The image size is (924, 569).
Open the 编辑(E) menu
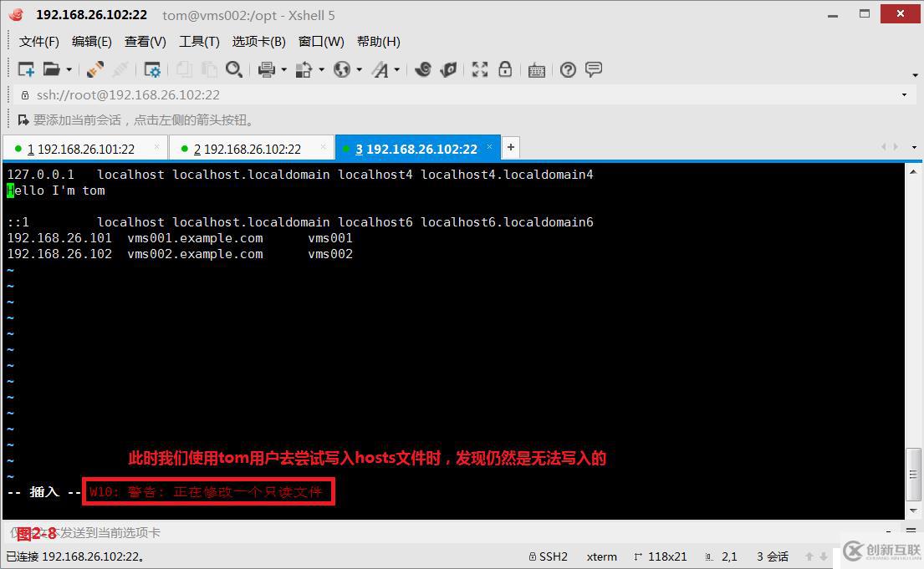91,41
